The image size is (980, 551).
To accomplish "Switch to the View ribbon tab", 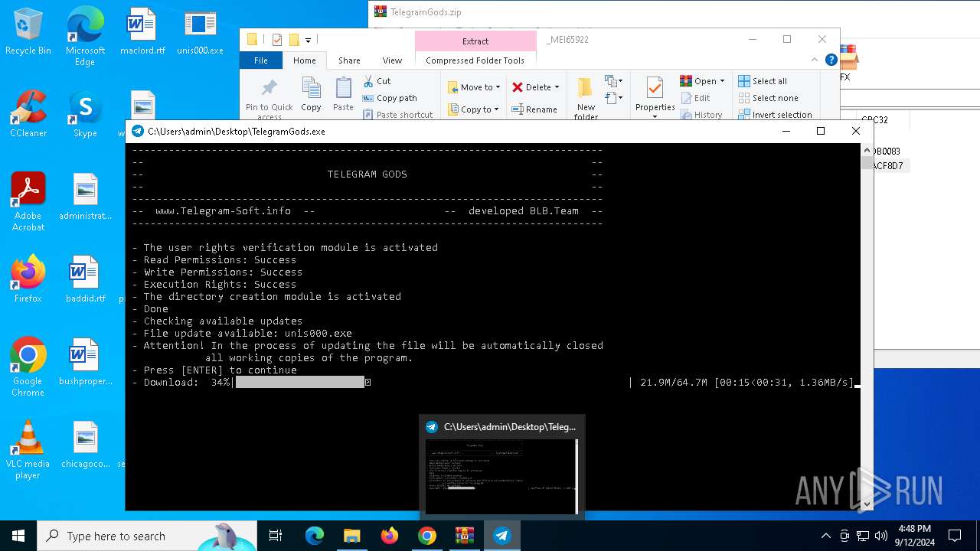I will [x=392, y=60].
